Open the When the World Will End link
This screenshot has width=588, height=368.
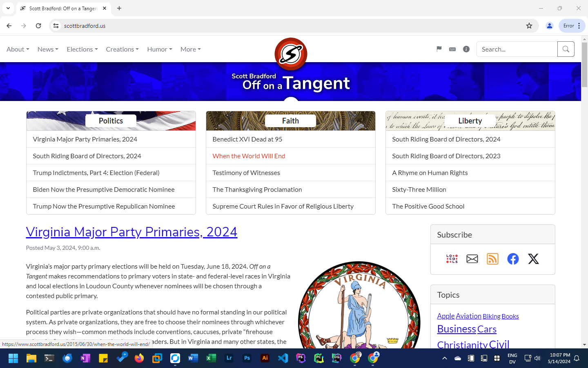click(x=249, y=156)
